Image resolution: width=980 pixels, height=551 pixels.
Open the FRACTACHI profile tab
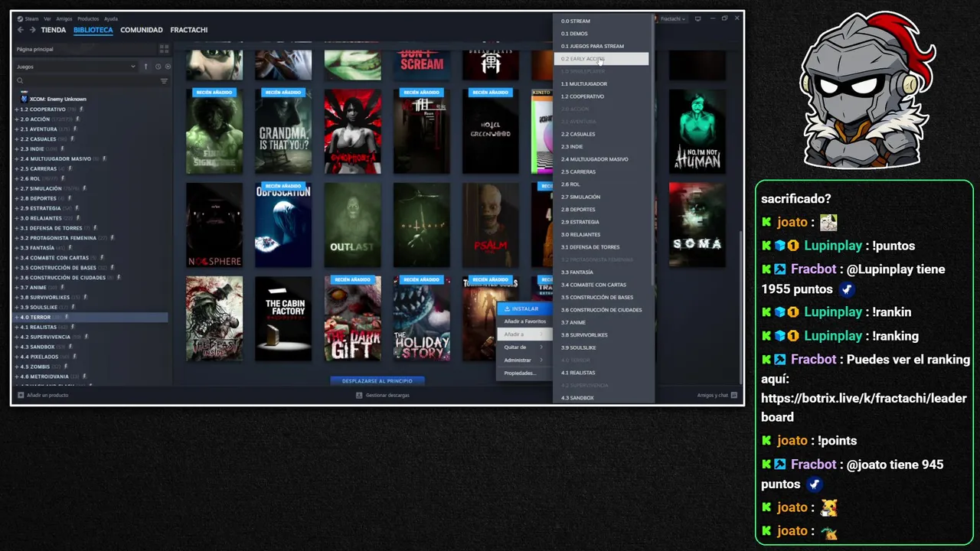pyautogui.click(x=189, y=30)
